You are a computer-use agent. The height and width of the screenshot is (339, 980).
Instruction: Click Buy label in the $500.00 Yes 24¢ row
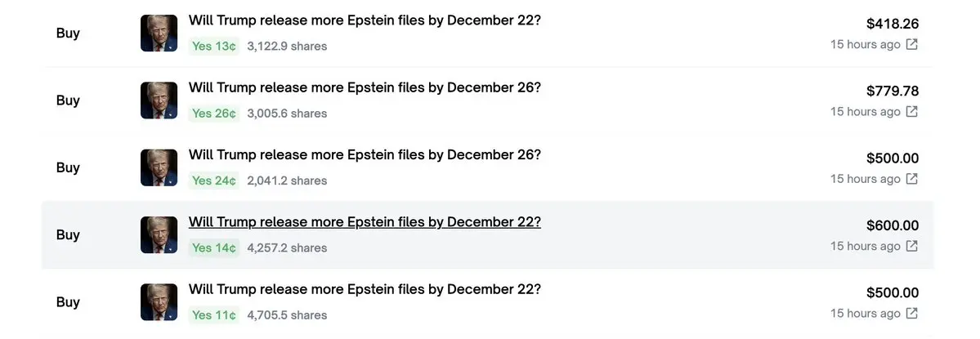click(68, 167)
